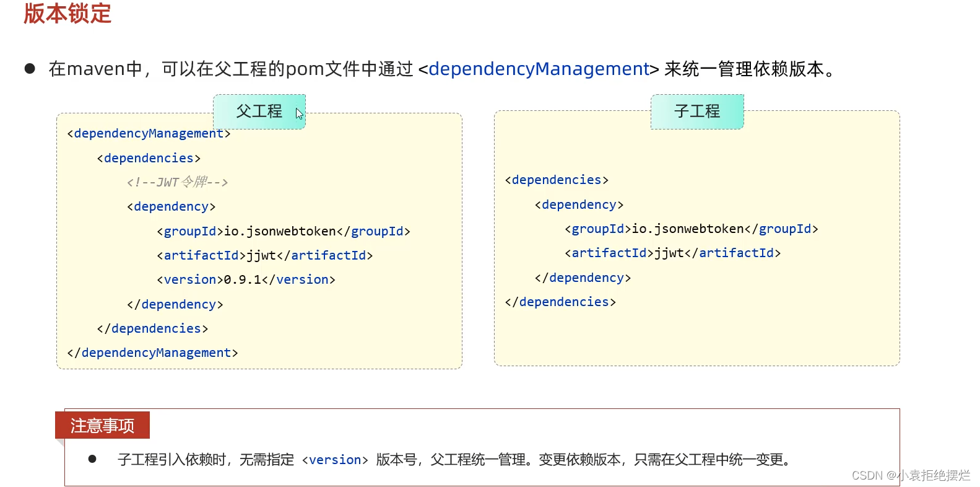
Task: Click blue <dependencyManagement> in the bullet sentence
Action: [539, 69]
